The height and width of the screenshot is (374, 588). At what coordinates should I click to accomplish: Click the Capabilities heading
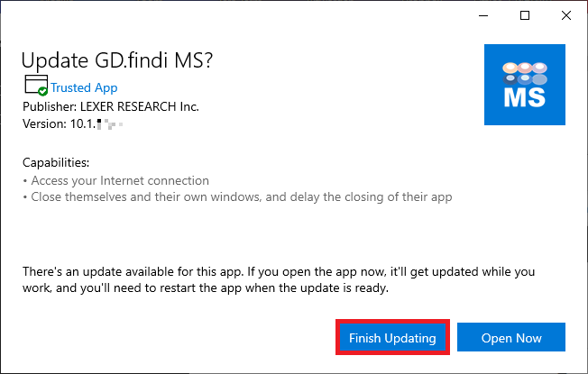[x=56, y=163]
